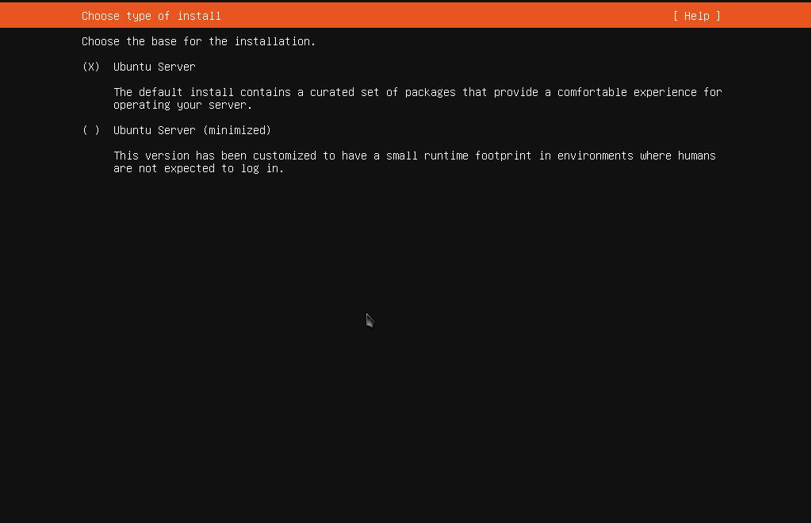This screenshot has height=523, width=812.
Task: Click the word 'install' in the title
Action: click(x=201, y=15)
